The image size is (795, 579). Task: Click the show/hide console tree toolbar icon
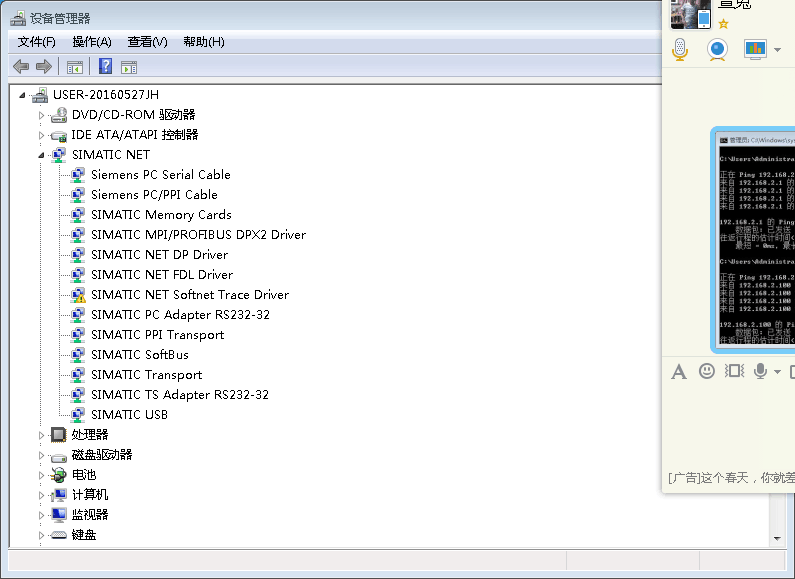tap(75, 67)
